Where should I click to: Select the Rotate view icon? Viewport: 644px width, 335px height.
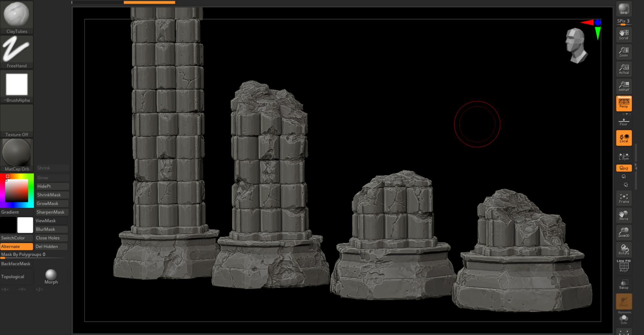coord(624,250)
